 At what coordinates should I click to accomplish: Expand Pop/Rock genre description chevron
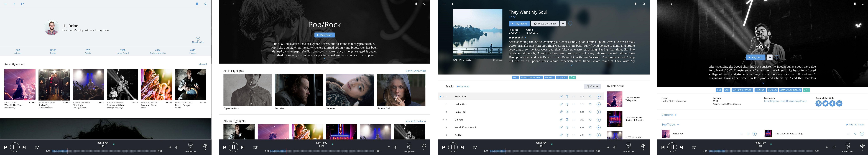tap(324, 58)
